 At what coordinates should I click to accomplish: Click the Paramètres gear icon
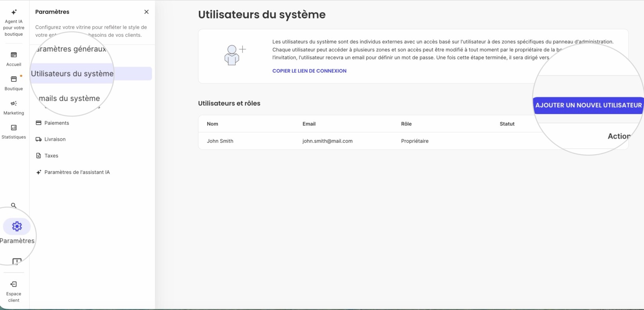click(x=17, y=226)
